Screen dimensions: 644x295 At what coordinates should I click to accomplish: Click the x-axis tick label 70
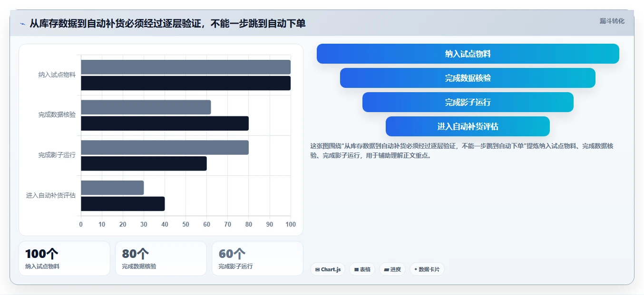point(227,224)
